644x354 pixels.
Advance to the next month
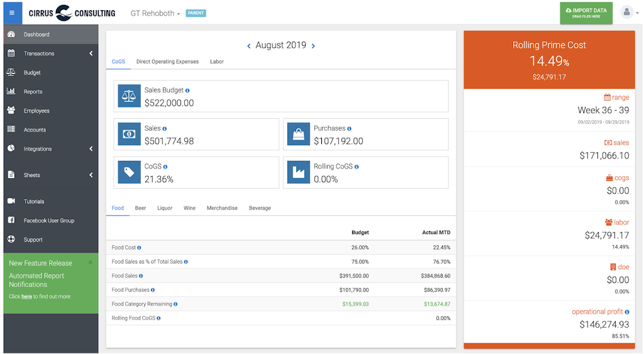313,46
